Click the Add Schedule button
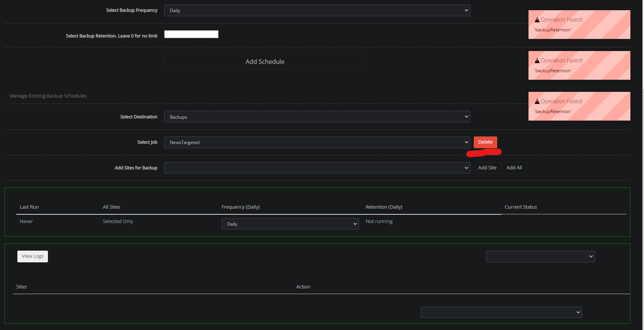 (265, 62)
